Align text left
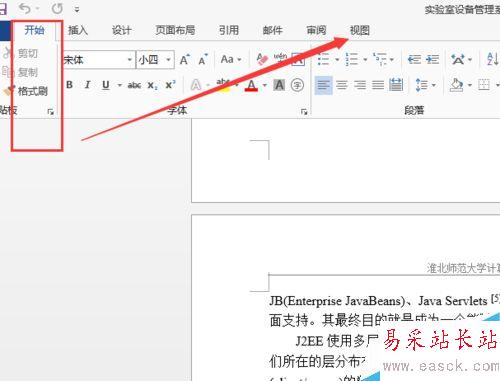The width and height of the screenshot is (500, 381). pos(323,85)
